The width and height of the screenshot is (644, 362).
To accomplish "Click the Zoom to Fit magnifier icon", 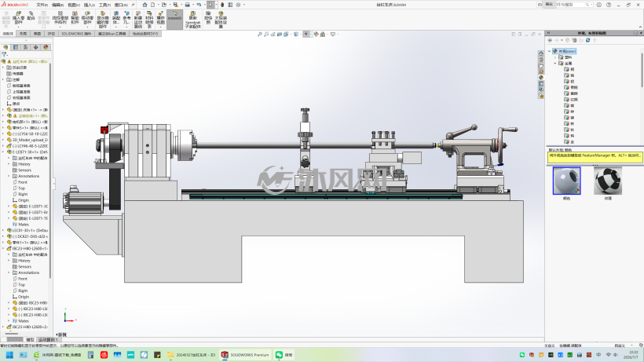I will (x=260, y=34).
